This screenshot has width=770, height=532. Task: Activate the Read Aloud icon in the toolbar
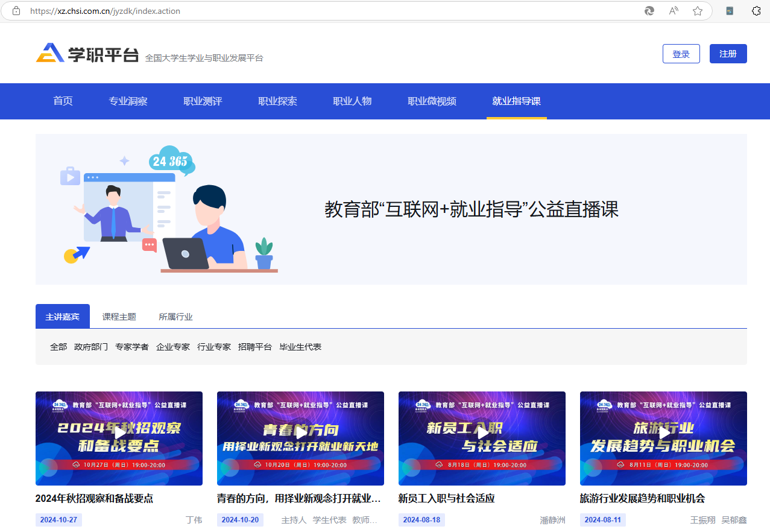672,10
